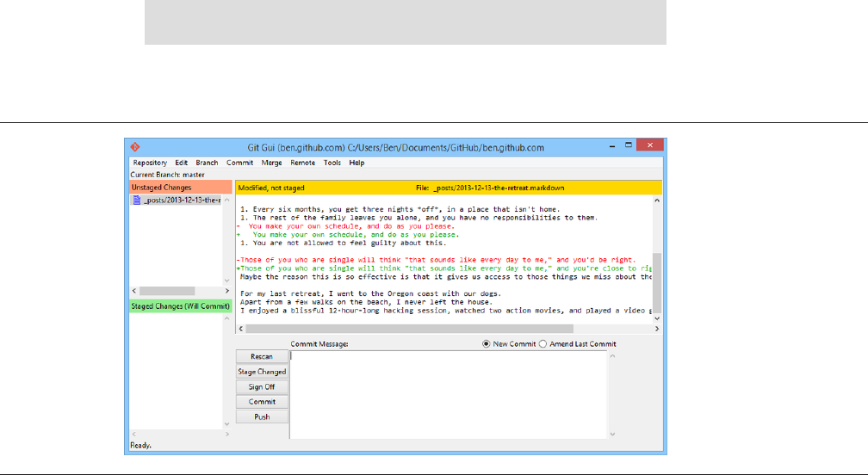Click the Rescan button
This screenshot has width=868, height=475.
click(x=262, y=356)
